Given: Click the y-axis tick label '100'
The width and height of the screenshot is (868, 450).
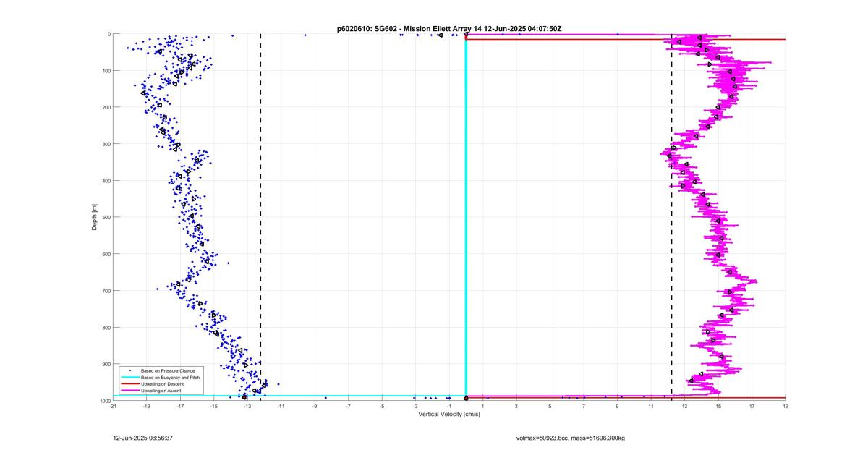Looking at the screenshot, I should coord(106,71).
